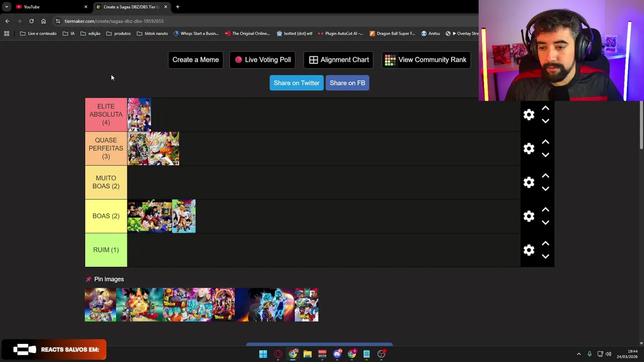Move ELITE ABSOLUTA row down
The image size is (644, 362).
(545, 121)
